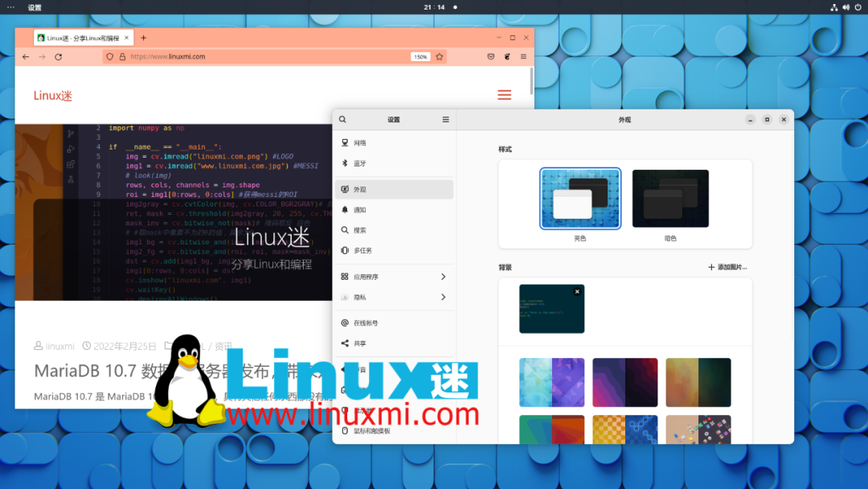Select the 暗色 dark style option
Viewport: 868px width, 489px height.
pos(670,199)
